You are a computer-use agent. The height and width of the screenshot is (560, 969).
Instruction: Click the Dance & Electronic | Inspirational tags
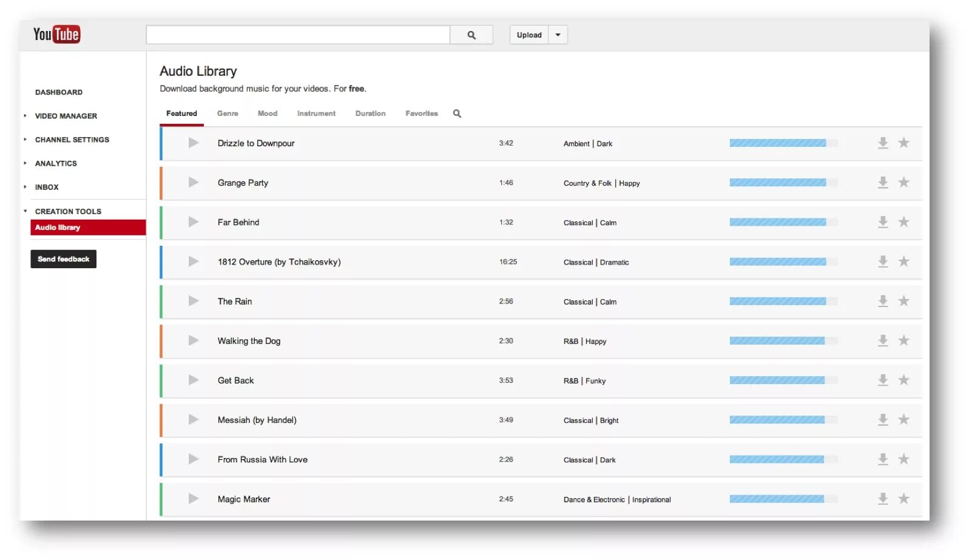[617, 500]
